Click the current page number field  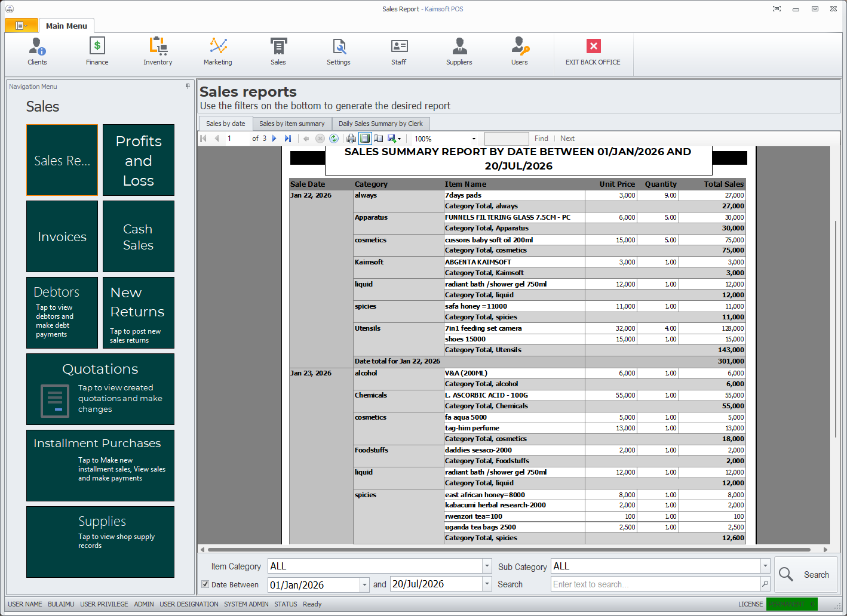pos(236,138)
